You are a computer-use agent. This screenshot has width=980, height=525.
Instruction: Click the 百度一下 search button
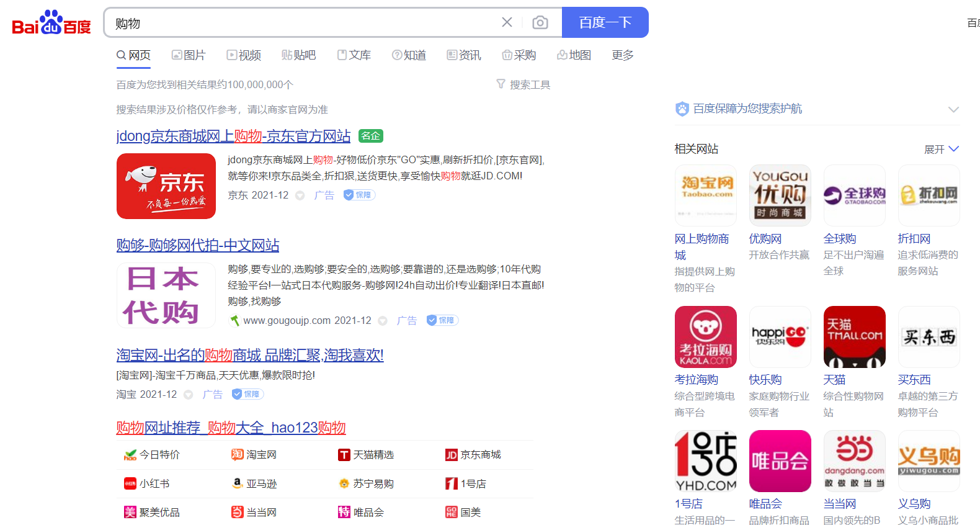pos(605,22)
